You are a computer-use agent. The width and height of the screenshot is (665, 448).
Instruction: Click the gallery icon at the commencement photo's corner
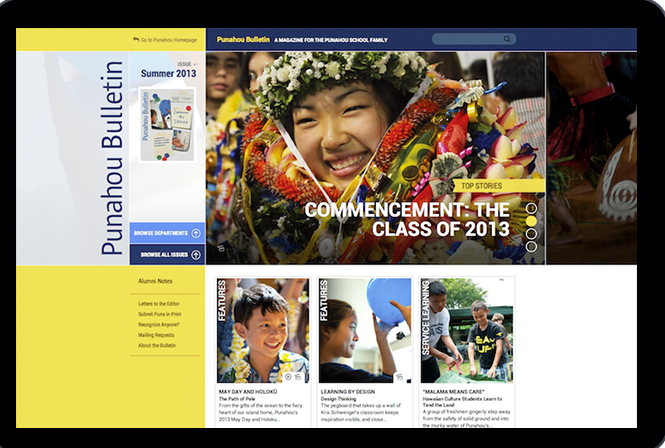coord(221,248)
